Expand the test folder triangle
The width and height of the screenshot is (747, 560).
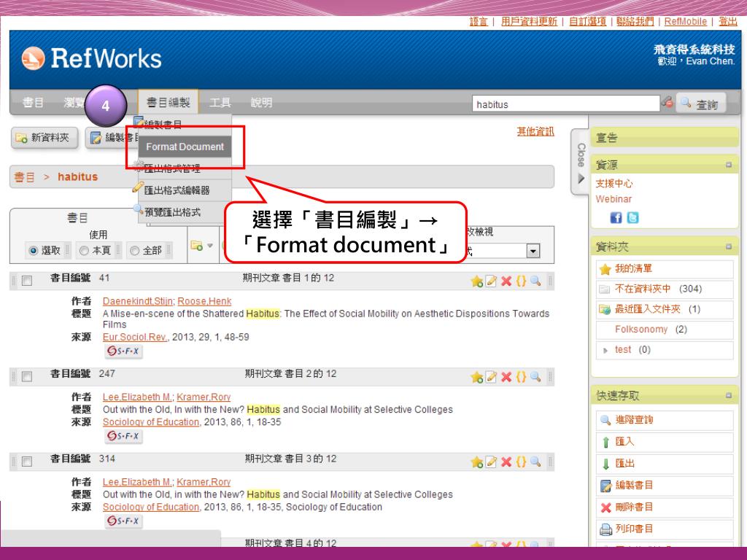605,351
